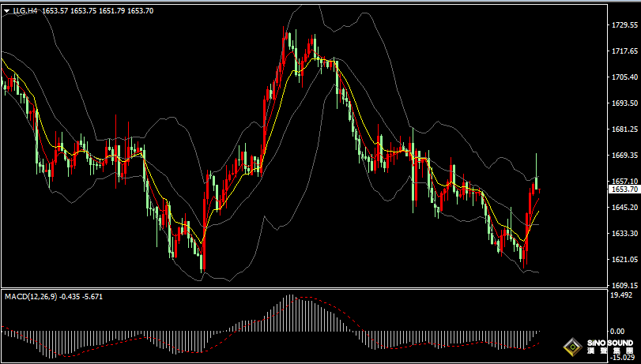The height and width of the screenshot is (364, 641).
Task: Click the 1681.25 price axis label
Action: (x=624, y=129)
